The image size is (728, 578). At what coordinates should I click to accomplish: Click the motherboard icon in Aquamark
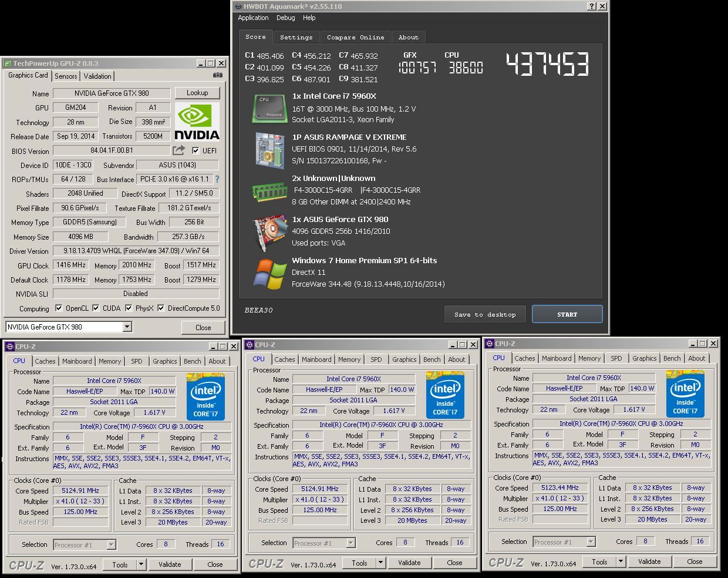(x=269, y=150)
